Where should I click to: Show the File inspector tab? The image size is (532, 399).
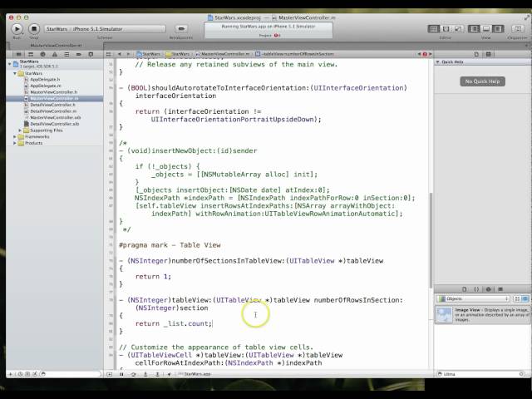point(476,54)
